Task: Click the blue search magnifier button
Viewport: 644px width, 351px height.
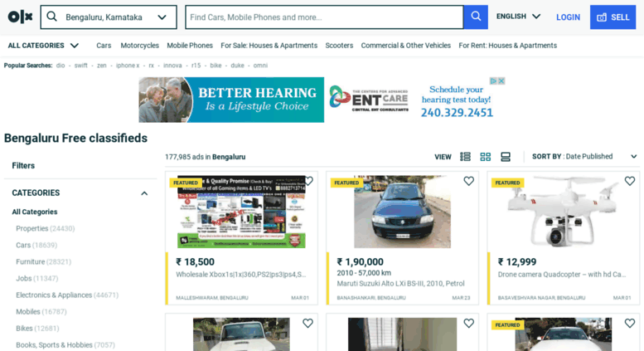Action: click(476, 17)
